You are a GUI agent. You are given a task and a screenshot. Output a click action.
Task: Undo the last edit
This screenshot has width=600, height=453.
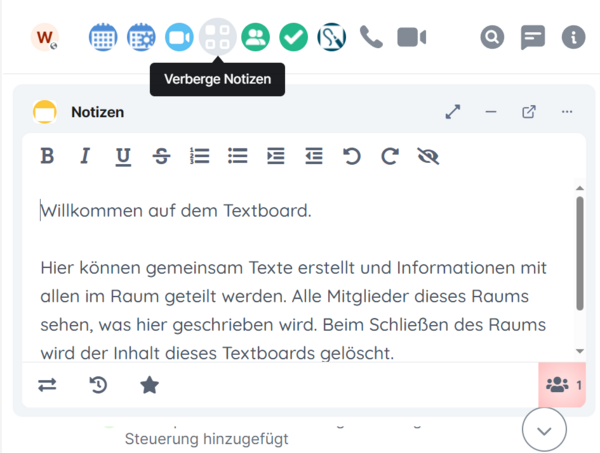click(352, 156)
